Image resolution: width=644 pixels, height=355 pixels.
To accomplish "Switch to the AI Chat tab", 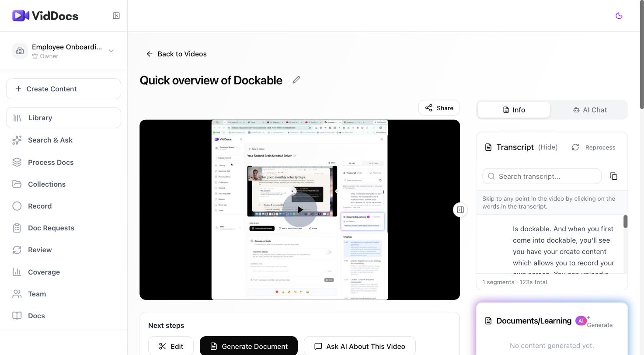I will point(590,110).
